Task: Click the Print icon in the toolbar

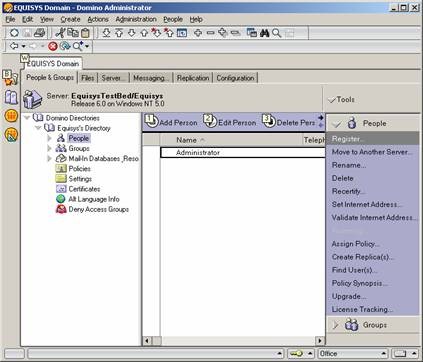Action: [39, 33]
